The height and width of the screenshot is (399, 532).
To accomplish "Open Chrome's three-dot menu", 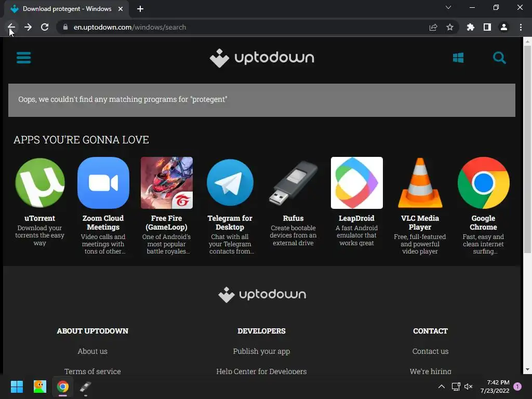I will tap(521, 27).
